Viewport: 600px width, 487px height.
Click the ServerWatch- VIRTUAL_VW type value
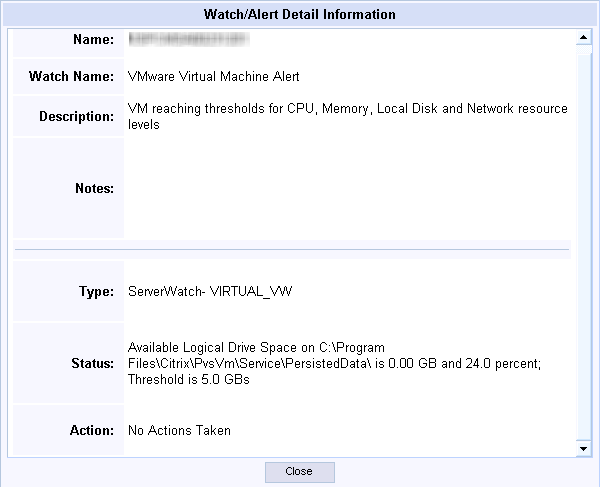[210, 292]
